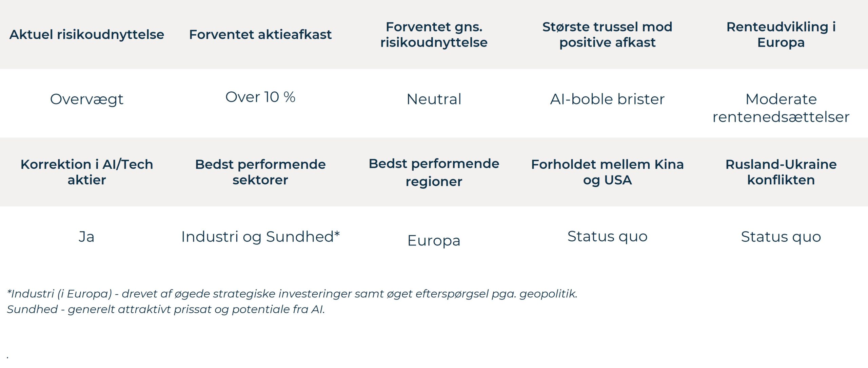Viewport: 868px width, 368px height.
Task: Click the 'Bedst performende regioner' header
Action: pyautogui.click(x=434, y=172)
